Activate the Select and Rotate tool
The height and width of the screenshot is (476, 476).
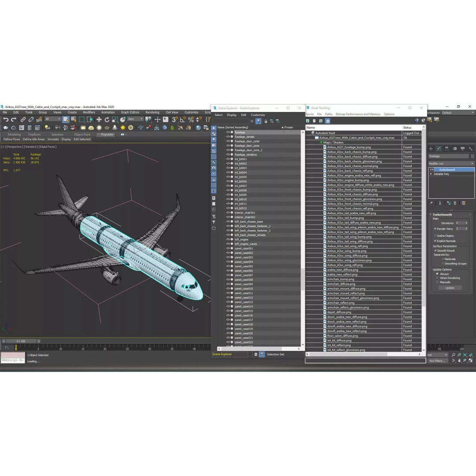click(107, 119)
